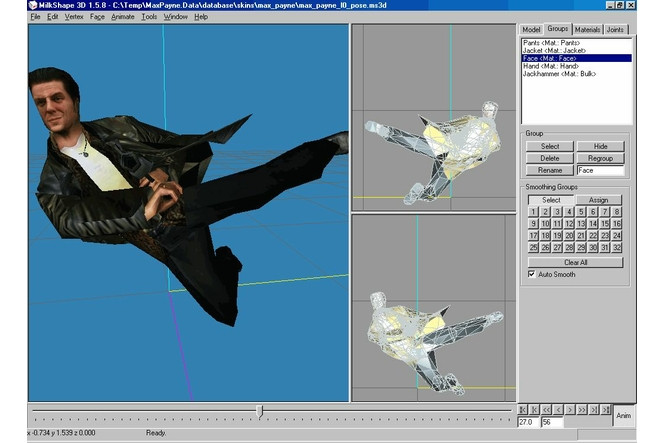
Task: Click the play forward double-arrow button
Action: (582, 410)
